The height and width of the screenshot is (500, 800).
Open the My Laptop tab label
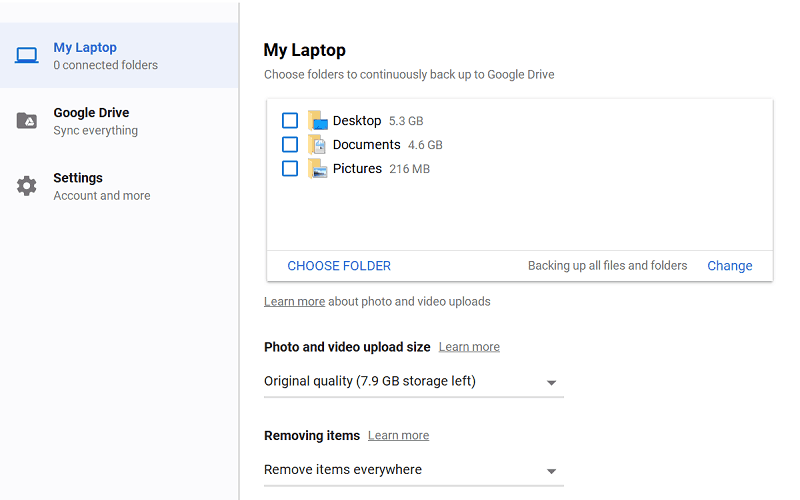(x=85, y=47)
